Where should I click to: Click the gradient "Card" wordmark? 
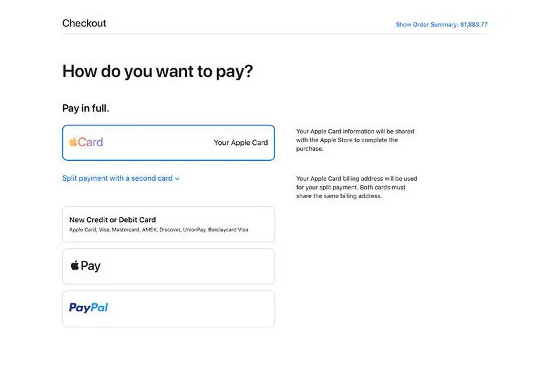pos(91,142)
